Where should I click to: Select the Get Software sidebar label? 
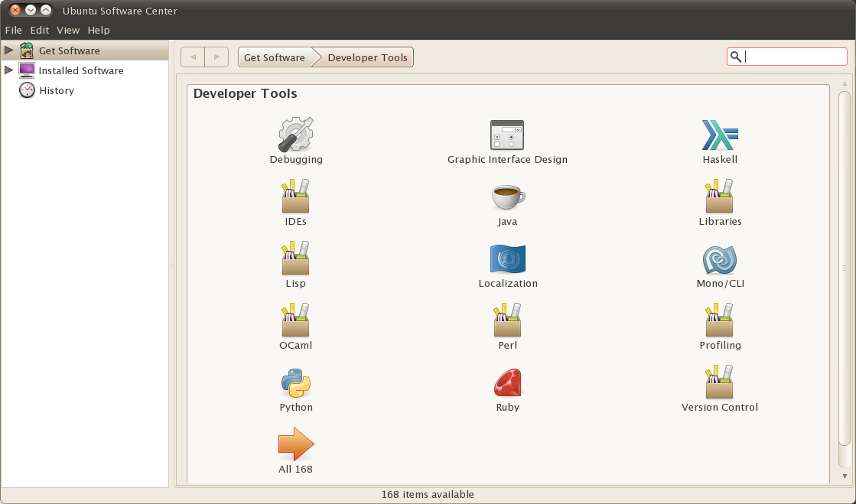pyautogui.click(x=70, y=50)
